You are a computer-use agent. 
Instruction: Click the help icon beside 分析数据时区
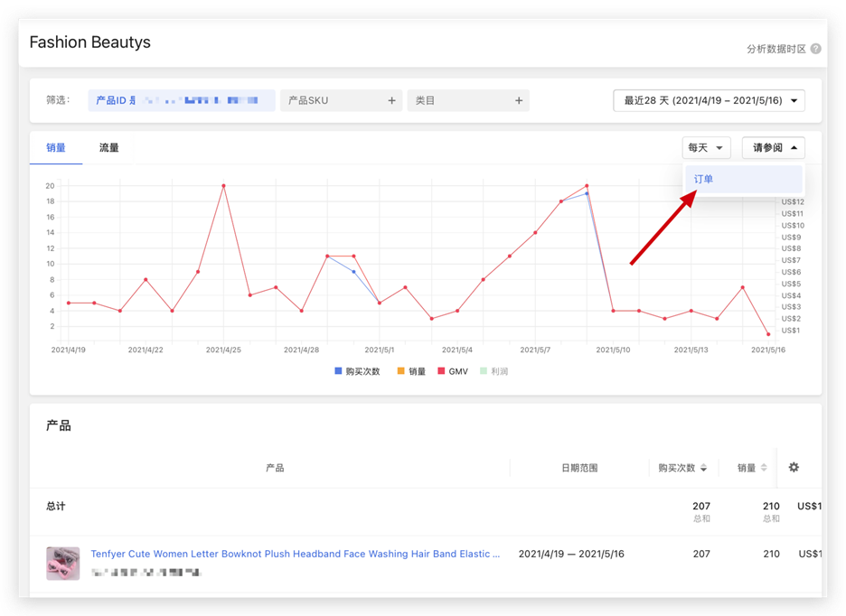click(816, 49)
